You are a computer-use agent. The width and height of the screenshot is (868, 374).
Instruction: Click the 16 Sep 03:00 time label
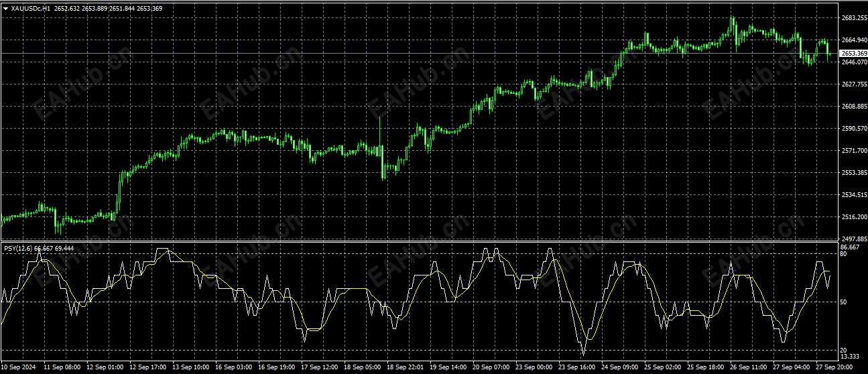coord(234,367)
